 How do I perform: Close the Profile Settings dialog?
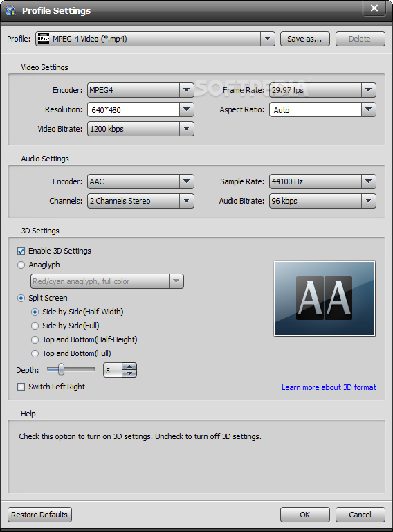tap(374, 8)
